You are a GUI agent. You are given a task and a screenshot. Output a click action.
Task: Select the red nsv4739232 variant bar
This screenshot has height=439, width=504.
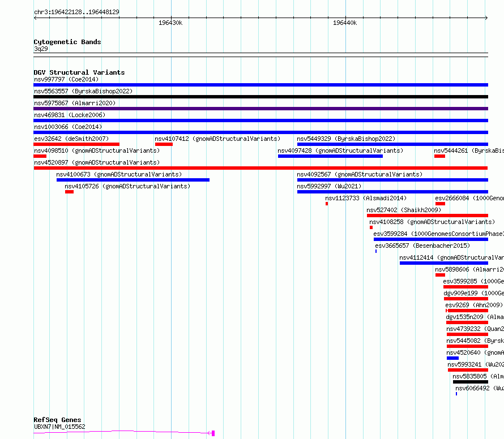(x=468, y=334)
